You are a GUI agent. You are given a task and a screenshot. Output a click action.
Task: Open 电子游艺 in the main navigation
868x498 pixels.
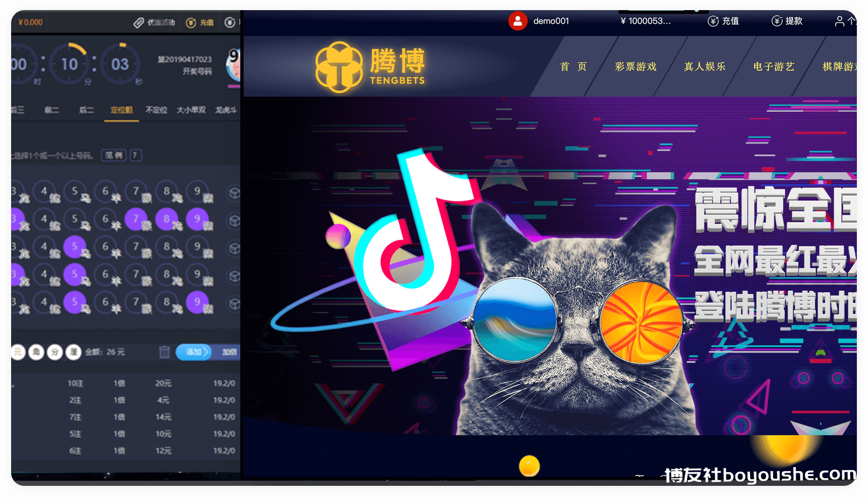pos(774,66)
